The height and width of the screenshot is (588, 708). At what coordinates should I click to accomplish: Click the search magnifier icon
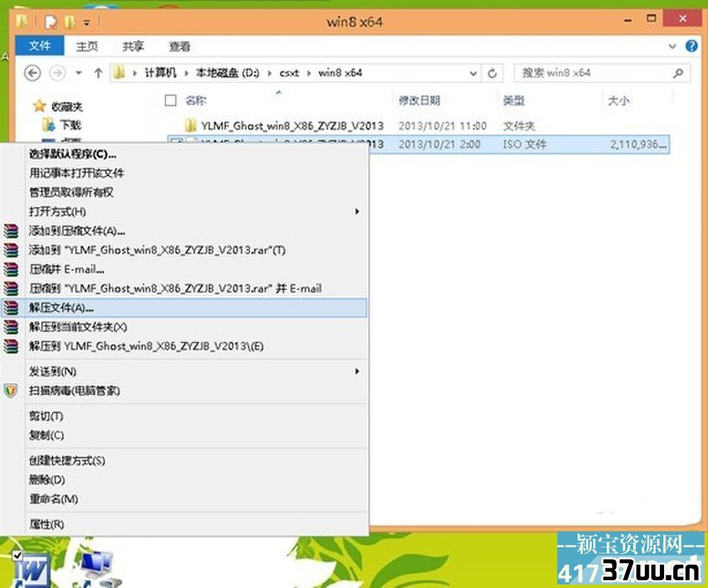coord(678,73)
